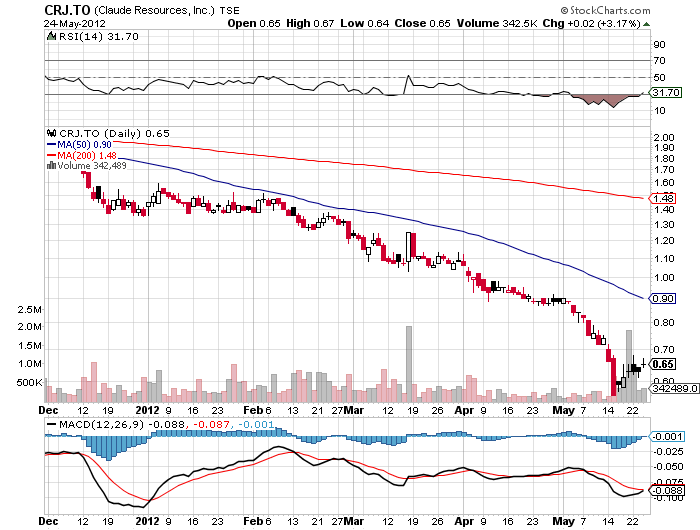Click the candlestick icon beside CRJ.TO (Daily)
Viewport: 700px width, 530px height.
(x=52, y=133)
